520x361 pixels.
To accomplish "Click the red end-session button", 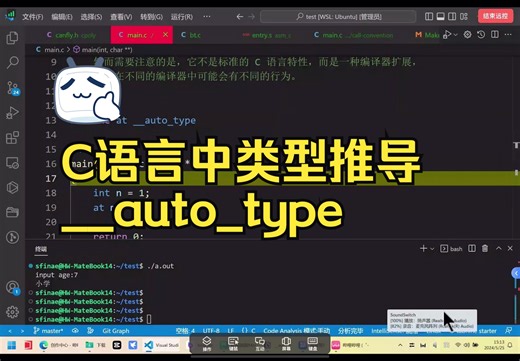I will coord(495,16).
